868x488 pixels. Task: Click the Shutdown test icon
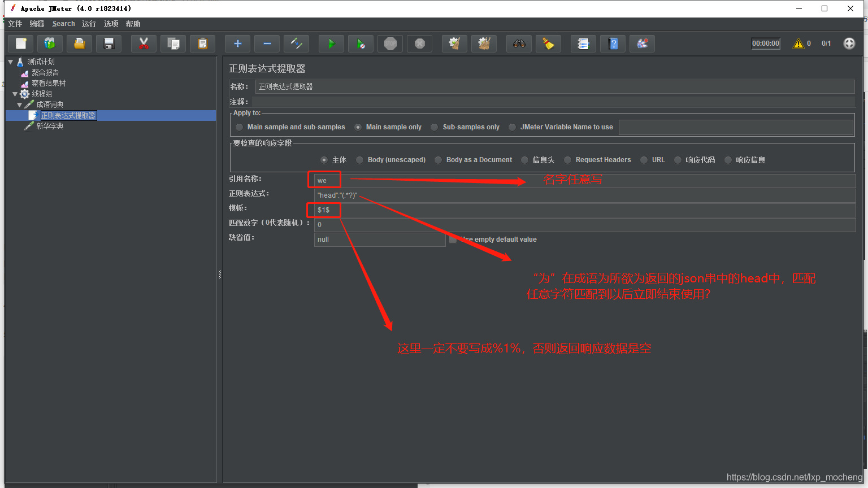click(x=420, y=43)
